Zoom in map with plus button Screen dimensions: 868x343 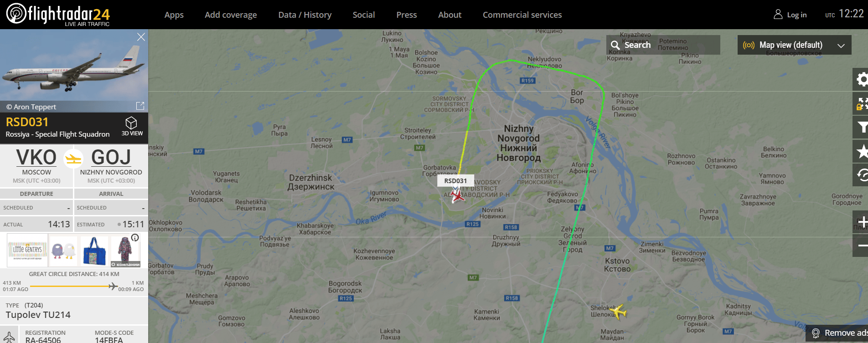point(861,222)
